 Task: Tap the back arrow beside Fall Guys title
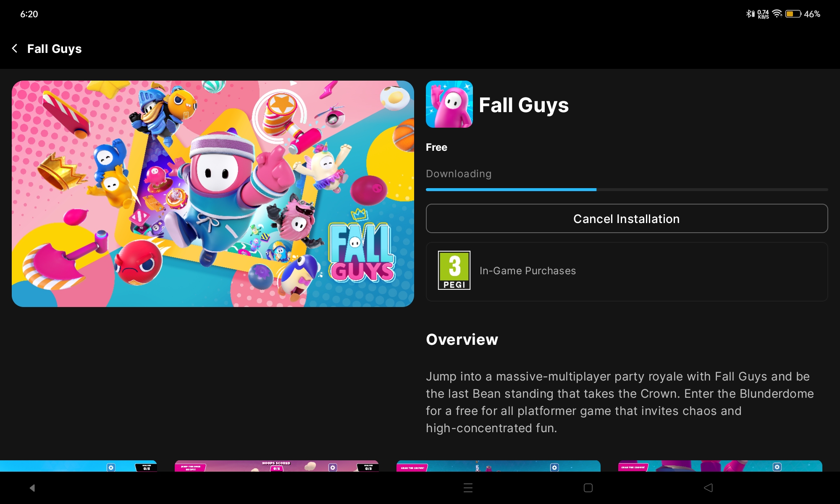(x=15, y=49)
